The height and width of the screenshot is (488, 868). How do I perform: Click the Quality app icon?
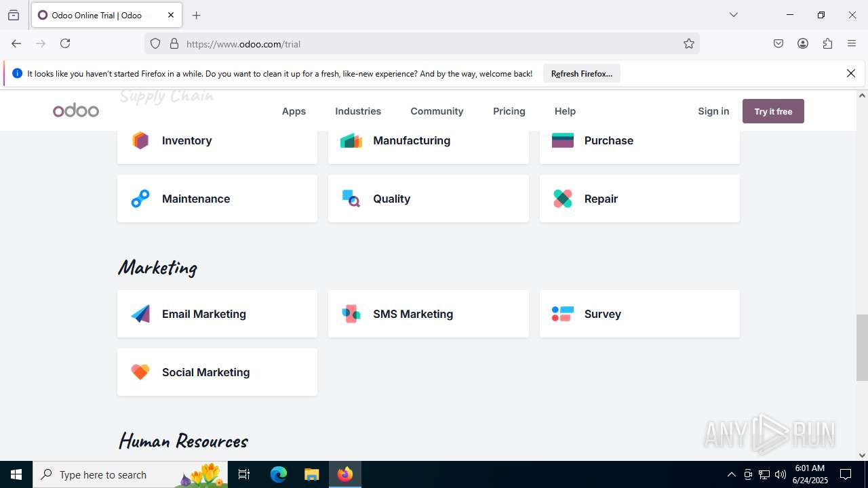(351, 199)
